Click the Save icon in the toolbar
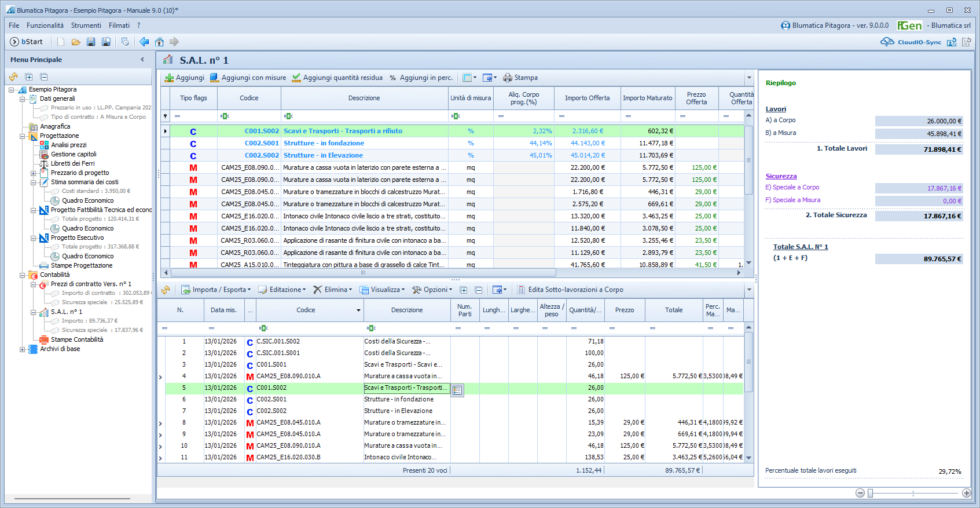 (x=91, y=42)
